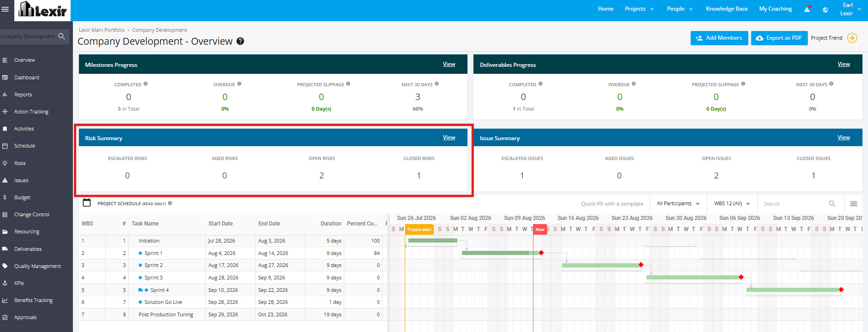Click the schedule Search input field

point(795,204)
